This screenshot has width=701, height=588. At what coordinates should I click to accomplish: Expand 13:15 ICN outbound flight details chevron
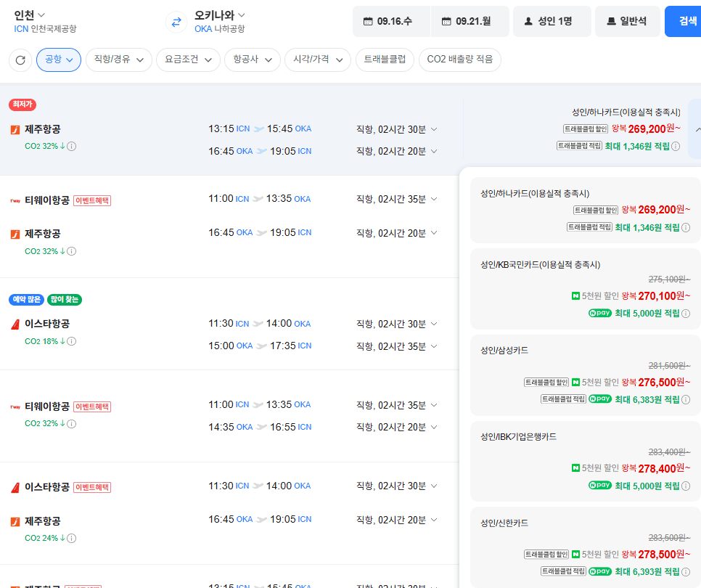[x=434, y=129]
